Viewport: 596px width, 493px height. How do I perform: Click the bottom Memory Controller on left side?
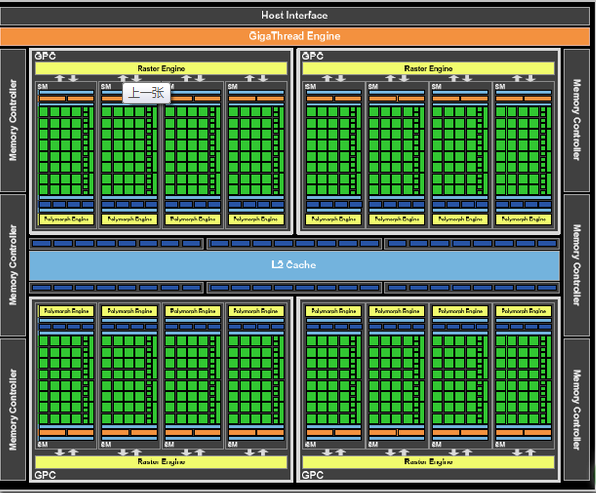click(13, 410)
